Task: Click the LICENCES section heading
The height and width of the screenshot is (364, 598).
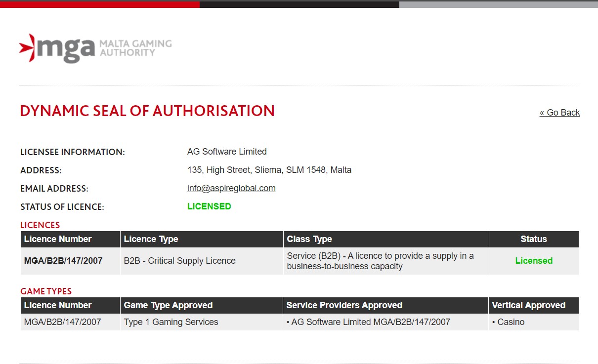Action: pyautogui.click(x=40, y=225)
